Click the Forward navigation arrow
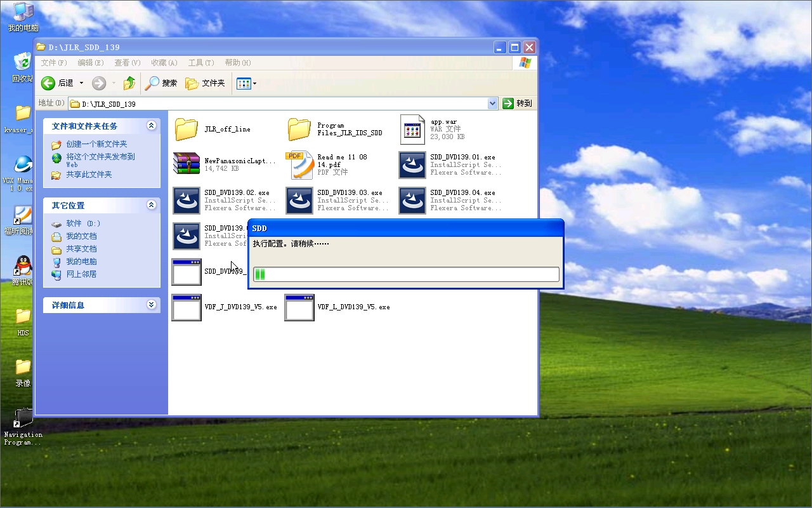 tap(99, 83)
